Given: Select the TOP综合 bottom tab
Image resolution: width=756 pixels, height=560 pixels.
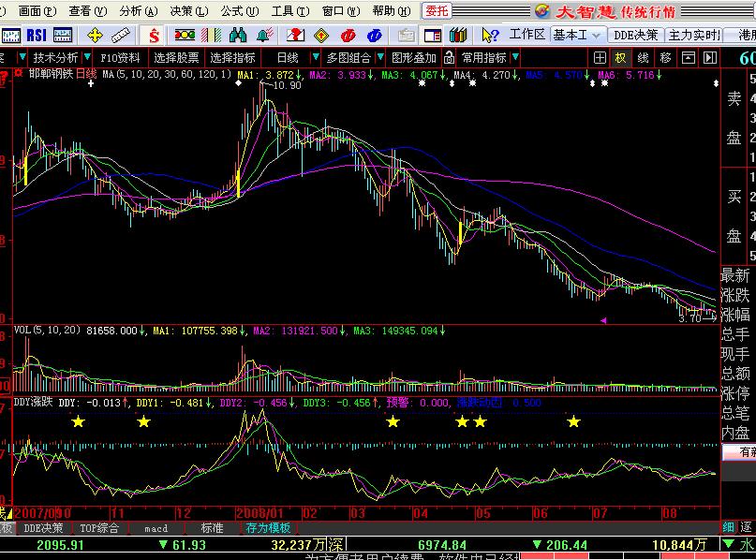Looking at the screenshot, I should 99,528.
